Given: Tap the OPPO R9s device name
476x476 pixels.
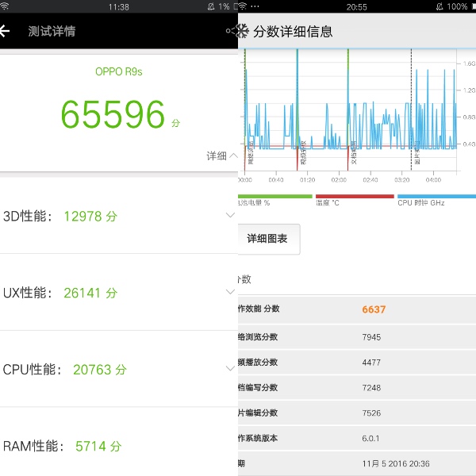Looking at the screenshot, I should [119, 71].
